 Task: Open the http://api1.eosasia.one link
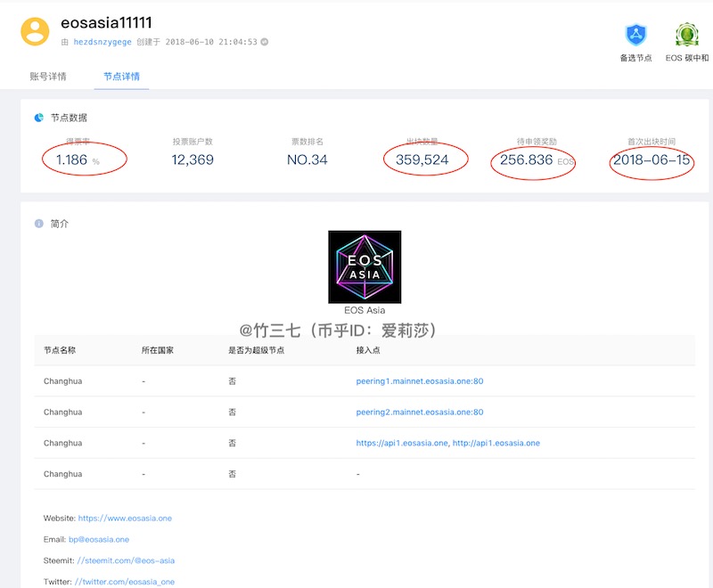tap(496, 443)
